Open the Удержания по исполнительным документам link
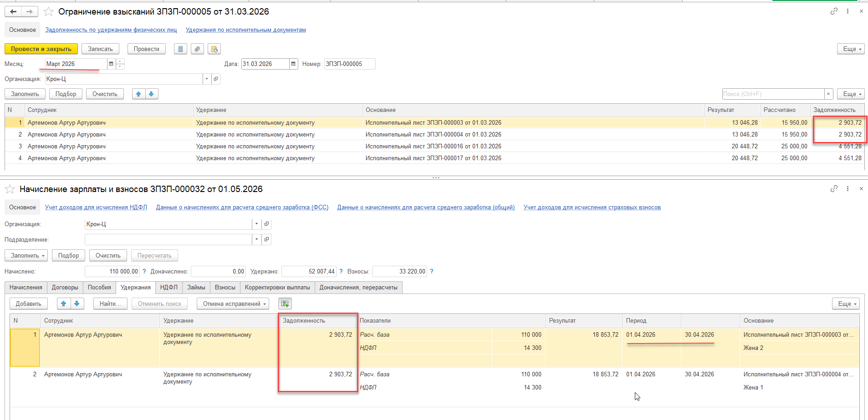The image size is (868, 420). pyautogui.click(x=245, y=30)
